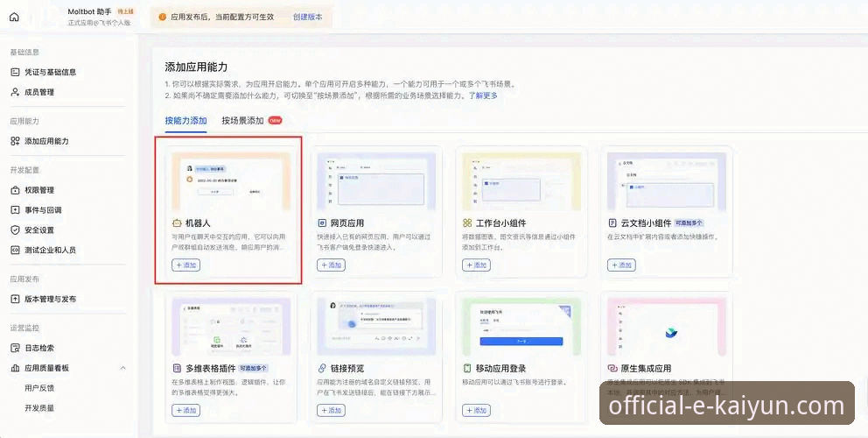Click the 工作台小组件 card preview image
868x438 pixels.
521,182
